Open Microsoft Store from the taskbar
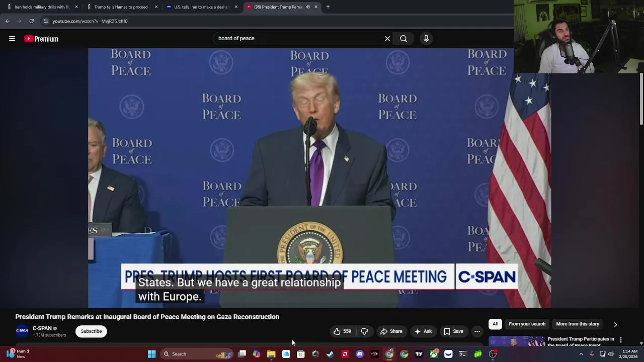The image size is (644, 362). (x=301, y=354)
